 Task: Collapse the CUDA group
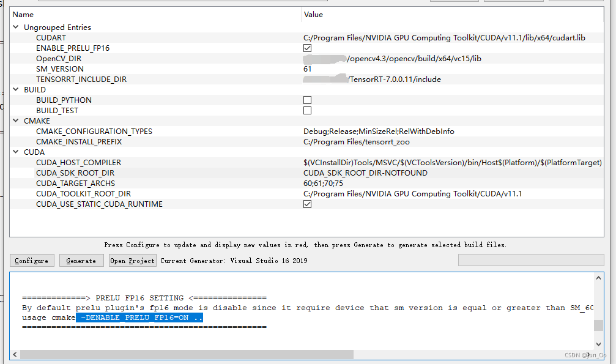pyautogui.click(x=15, y=152)
